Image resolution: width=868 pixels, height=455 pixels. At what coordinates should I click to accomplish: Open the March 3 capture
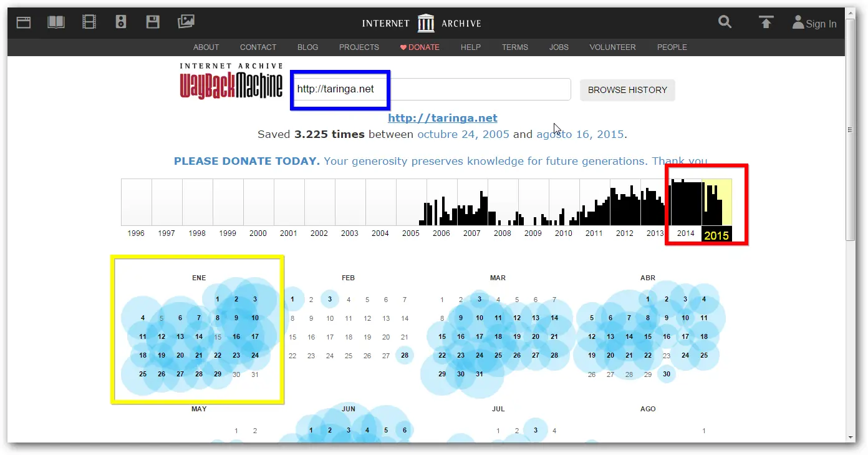click(x=480, y=300)
